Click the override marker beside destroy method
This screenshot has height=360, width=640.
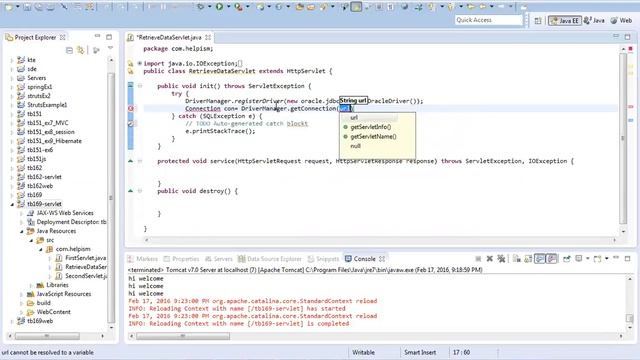pyautogui.click(x=131, y=191)
